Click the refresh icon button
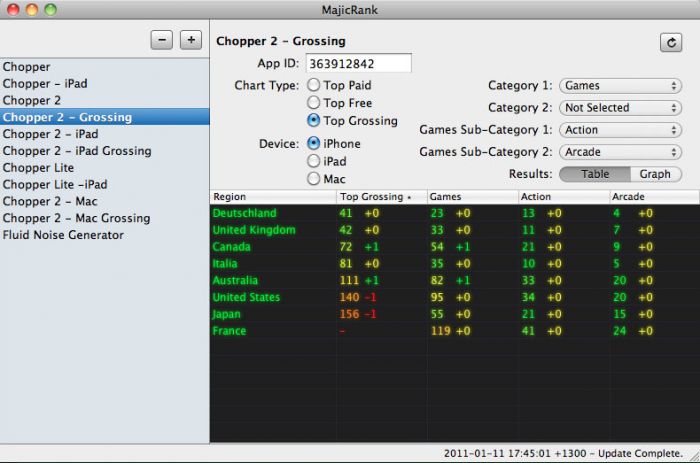 tap(670, 42)
